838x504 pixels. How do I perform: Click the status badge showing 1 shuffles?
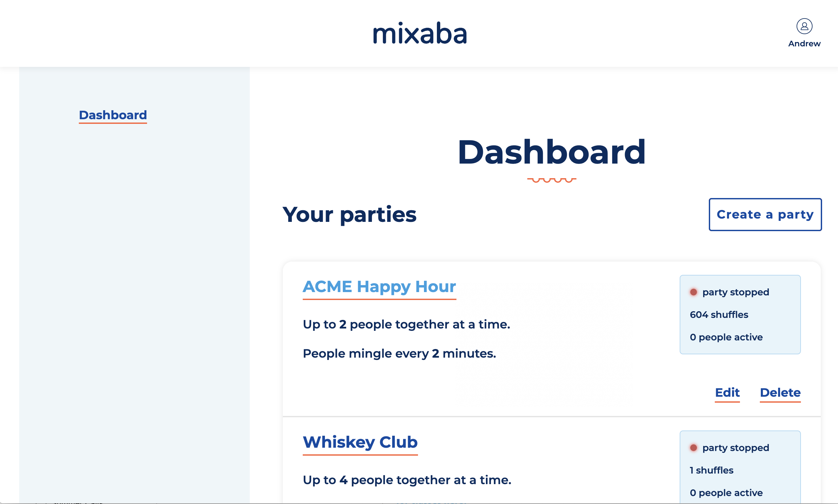pos(710,470)
